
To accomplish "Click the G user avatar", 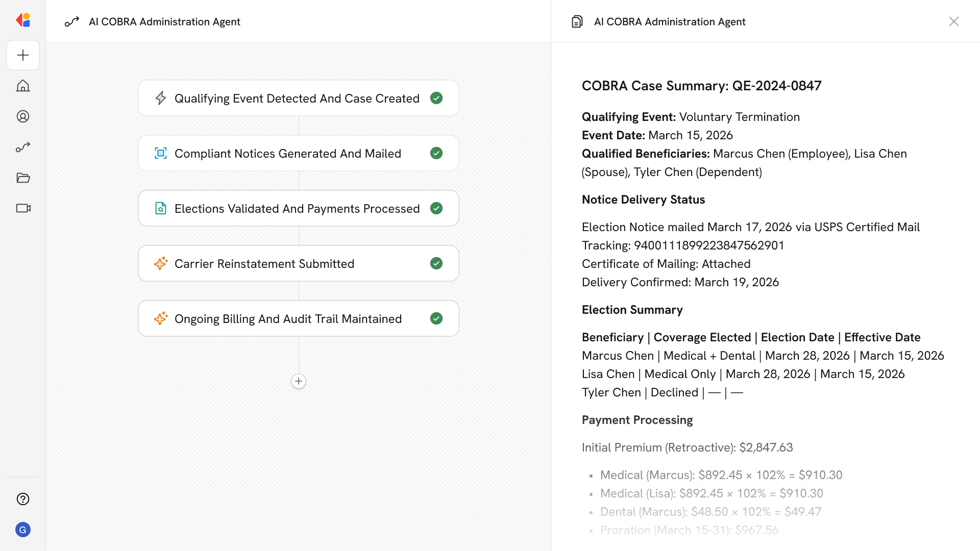I will coord(23,530).
